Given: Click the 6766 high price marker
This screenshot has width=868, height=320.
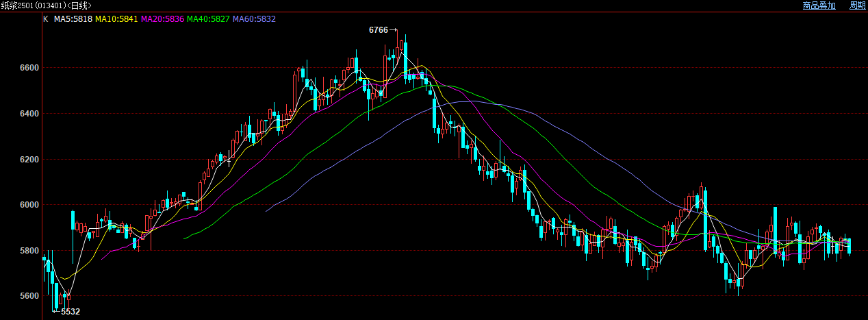Looking at the screenshot, I should [378, 30].
